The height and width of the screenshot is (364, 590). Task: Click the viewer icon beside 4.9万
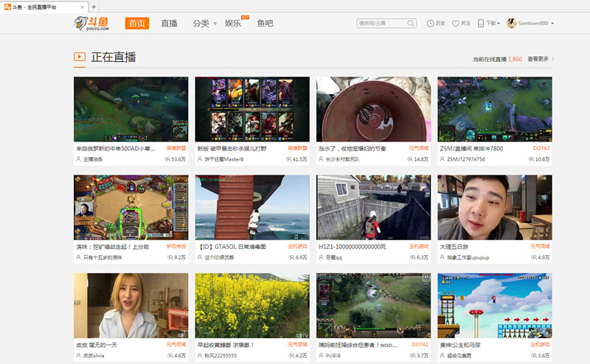pyautogui.click(x=534, y=257)
